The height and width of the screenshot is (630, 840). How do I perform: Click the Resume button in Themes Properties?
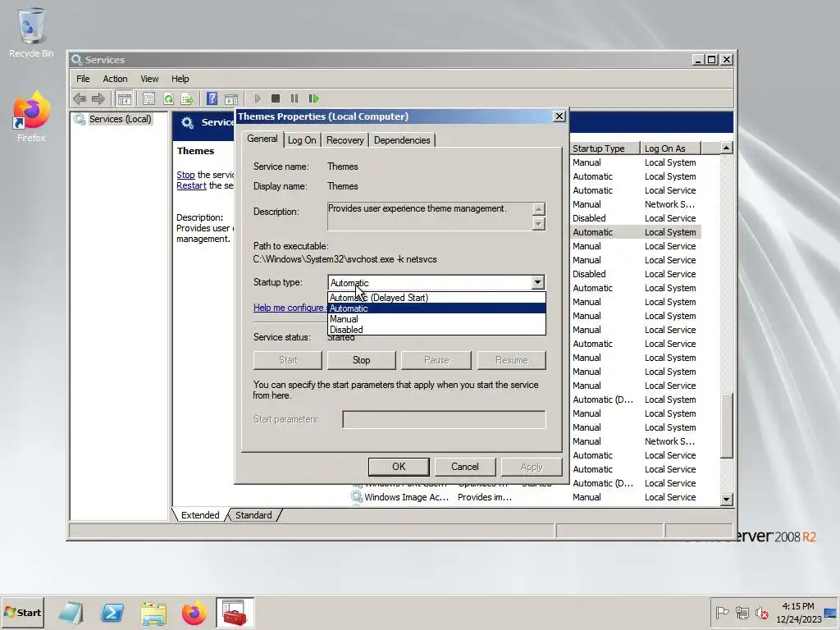click(512, 360)
